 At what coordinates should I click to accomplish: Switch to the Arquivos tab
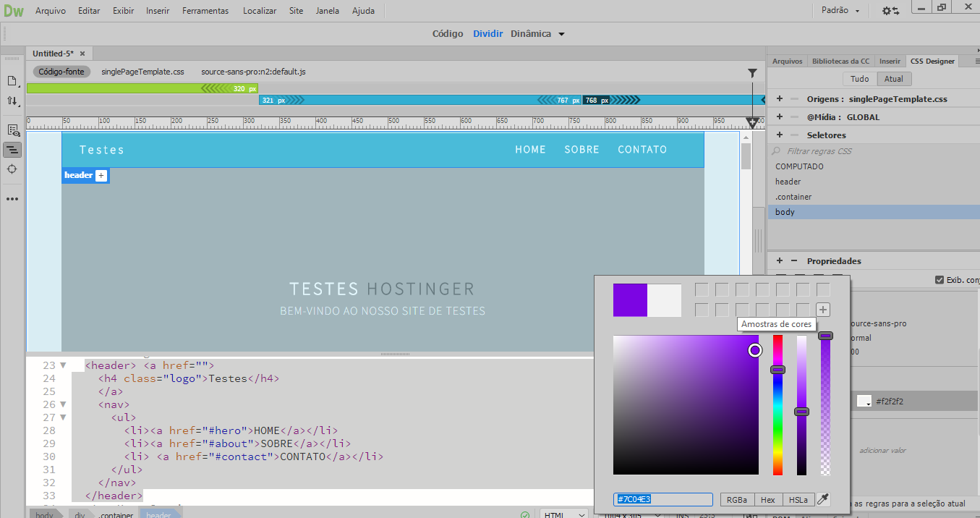click(x=787, y=61)
